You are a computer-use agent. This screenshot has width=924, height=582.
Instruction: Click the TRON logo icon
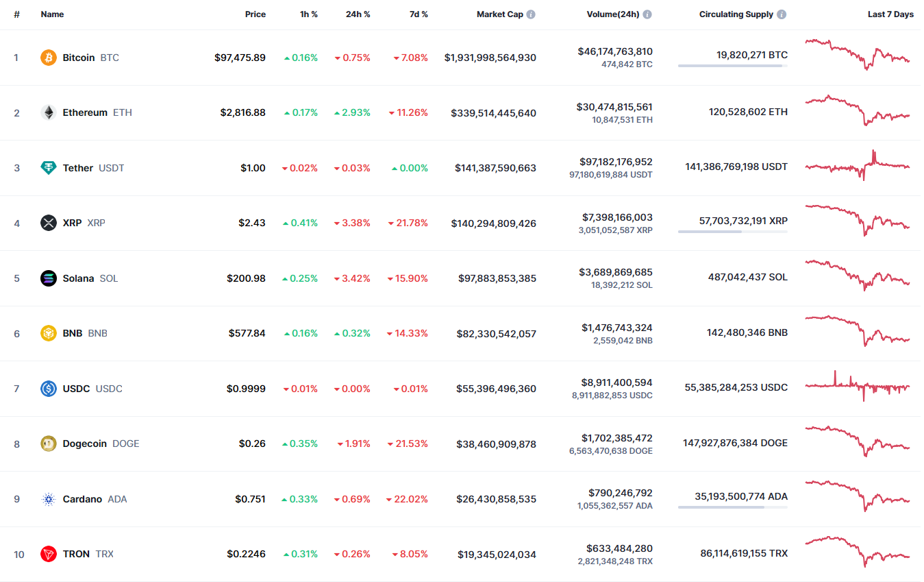point(48,554)
